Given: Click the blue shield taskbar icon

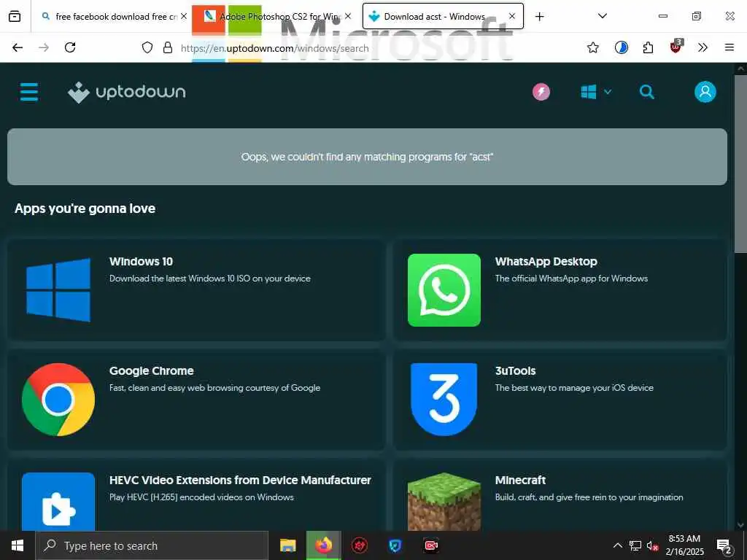Looking at the screenshot, I should pos(395,545).
